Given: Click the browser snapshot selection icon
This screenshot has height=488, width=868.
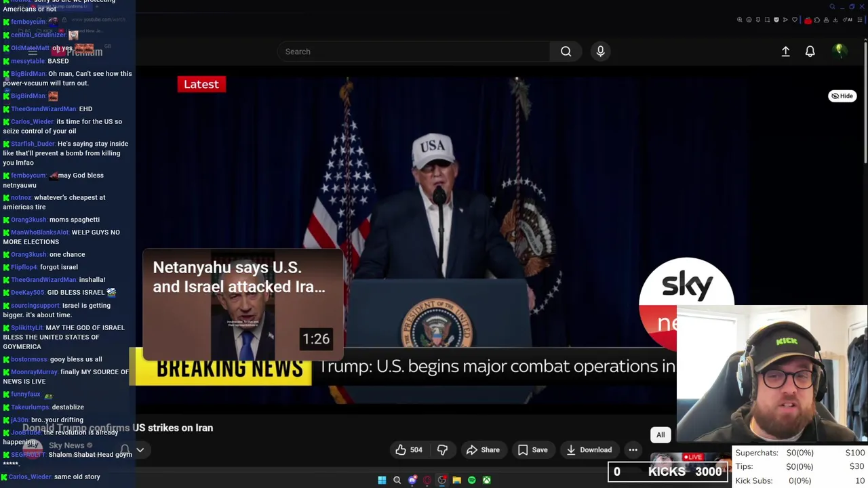Looking at the screenshot, I should click(767, 20).
